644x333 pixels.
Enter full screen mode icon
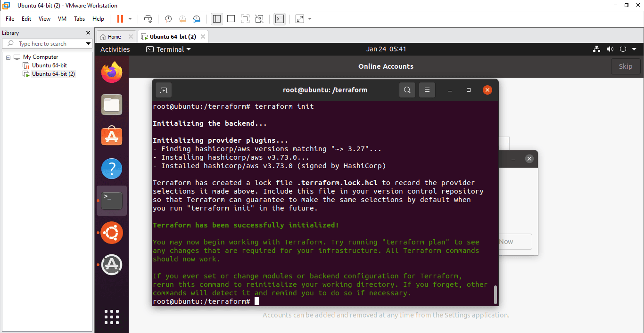[x=245, y=19]
